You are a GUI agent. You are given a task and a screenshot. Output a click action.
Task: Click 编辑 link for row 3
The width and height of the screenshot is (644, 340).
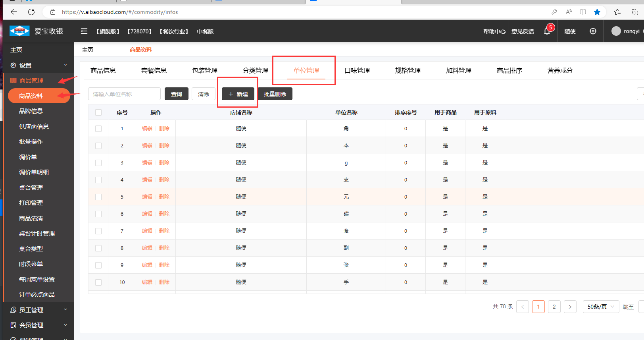pos(147,163)
